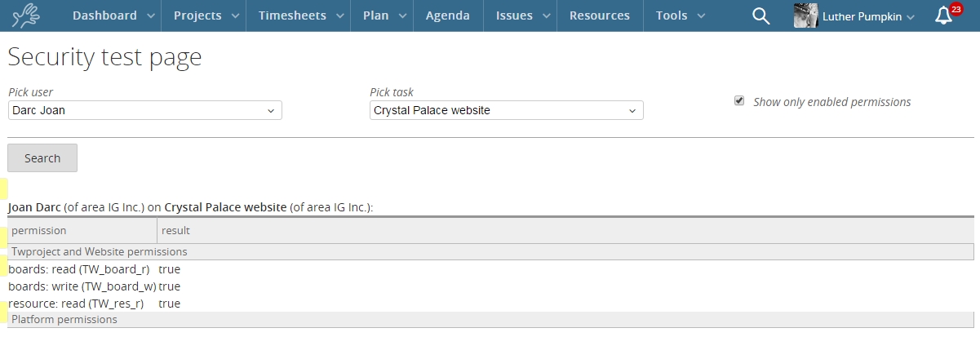Expand the Pick user dropdown
Screen dimensions: 980x337
(x=145, y=110)
